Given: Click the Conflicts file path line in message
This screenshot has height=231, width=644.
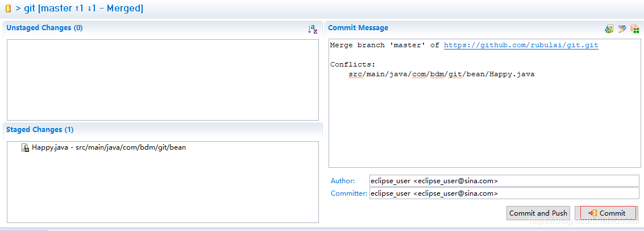Looking at the screenshot, I should (x=441, y=74).
